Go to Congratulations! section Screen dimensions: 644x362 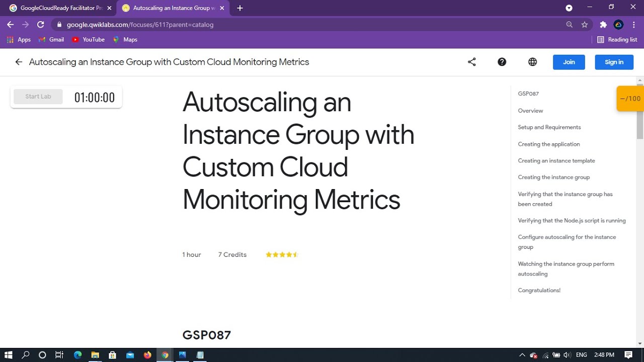pos(539,291)
